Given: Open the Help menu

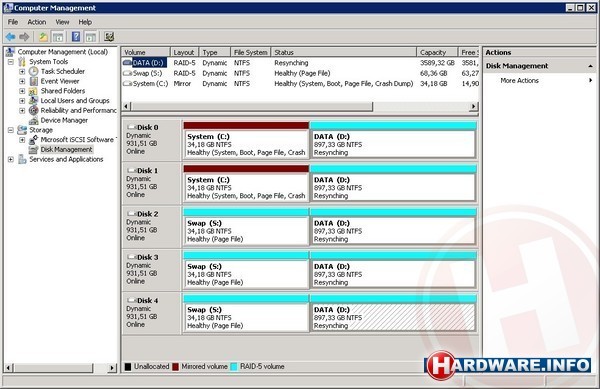Looking at the screenshot, I should tap(85, 22).
